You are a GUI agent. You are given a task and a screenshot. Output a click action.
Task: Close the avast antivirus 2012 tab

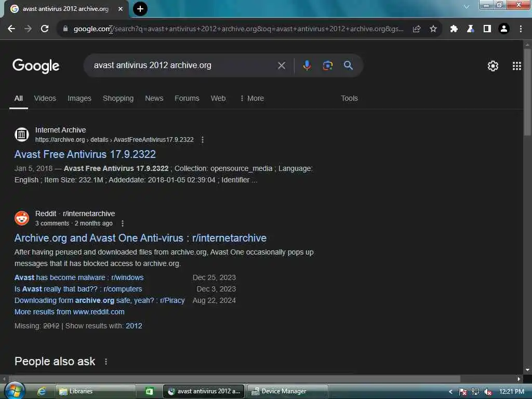click(x=121, y=9)
